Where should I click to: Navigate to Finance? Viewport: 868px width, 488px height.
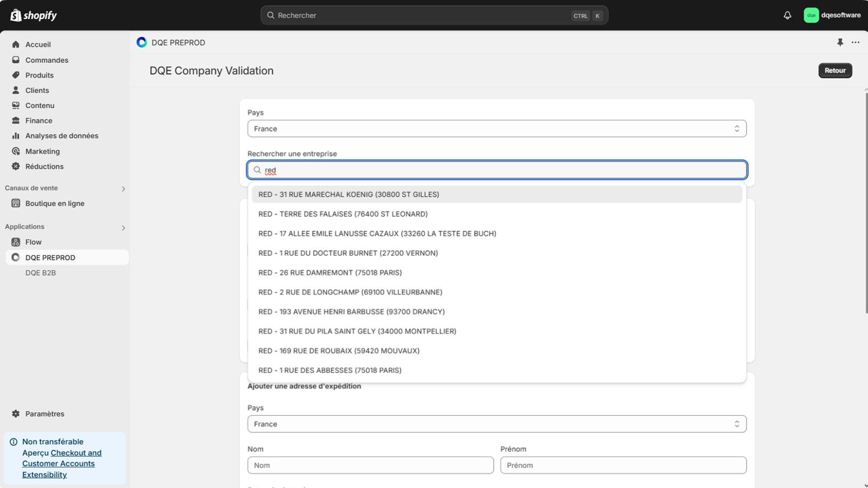tap(39, 120)
